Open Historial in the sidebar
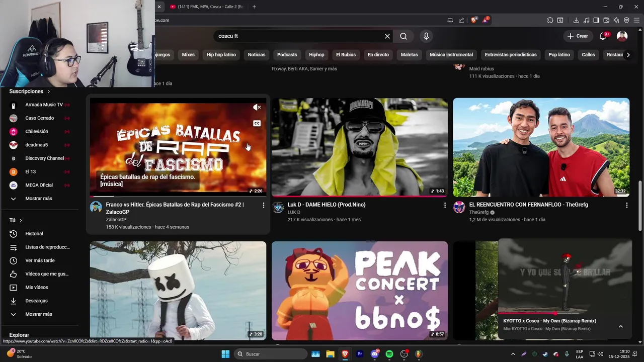644x362 pixels. pyautogui.click(x=40, y=234)
